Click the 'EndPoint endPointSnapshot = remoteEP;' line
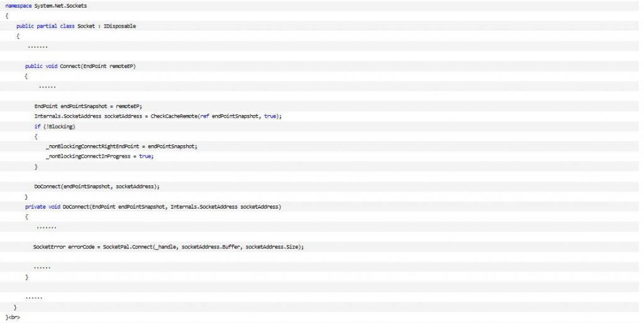 (88, 106)
